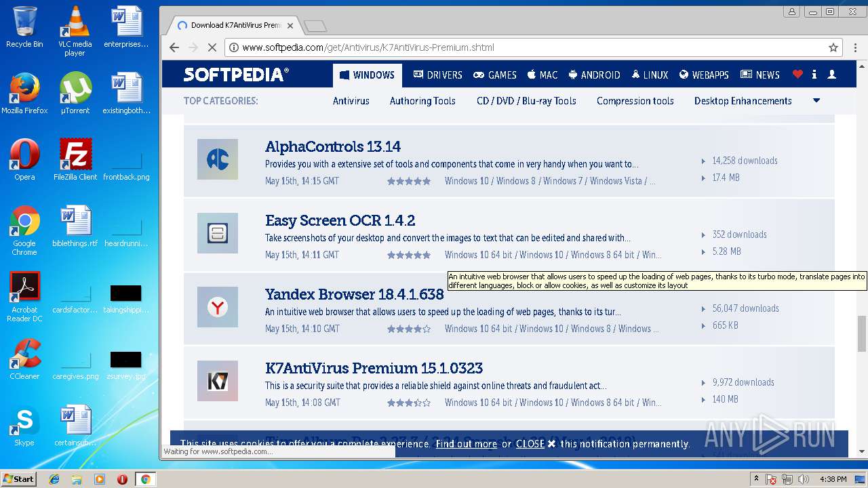Launch VLC media player shortcut
Screen dimensions: 868x488
[x=75, y=31]
